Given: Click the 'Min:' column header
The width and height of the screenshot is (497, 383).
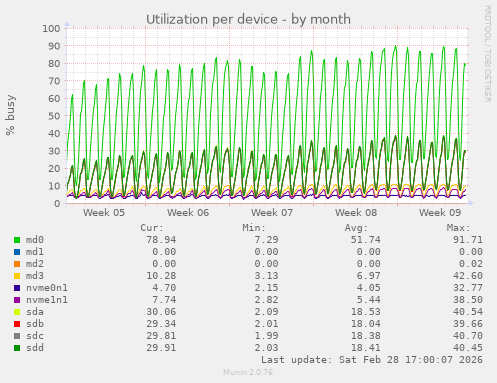Looking at the screenshot, I should (x=254, y=228).
